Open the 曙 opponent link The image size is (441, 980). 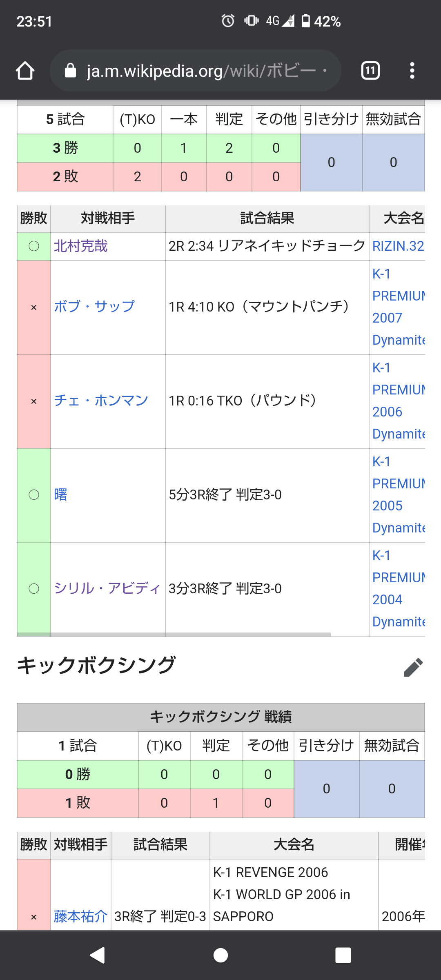tap(60, 494)
